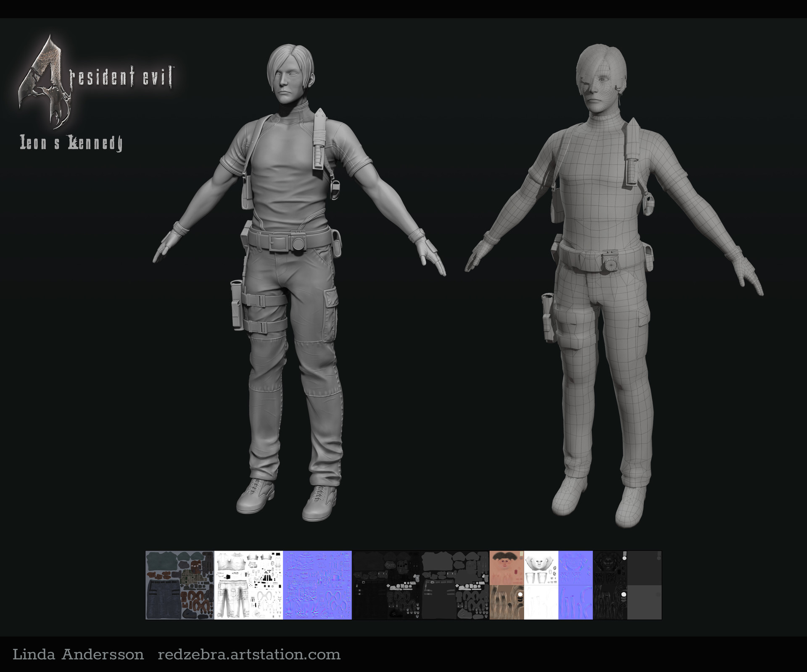Open the dark face map thumbnail
The height and width of the screenshot is (672, 807).
[x=610, y=568]
